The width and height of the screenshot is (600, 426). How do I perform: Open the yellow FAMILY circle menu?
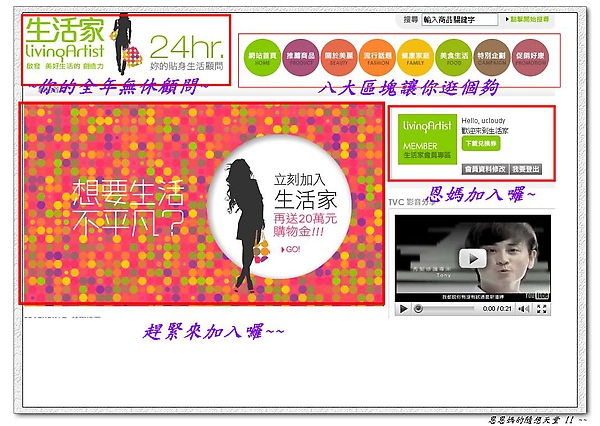(416, 58)
